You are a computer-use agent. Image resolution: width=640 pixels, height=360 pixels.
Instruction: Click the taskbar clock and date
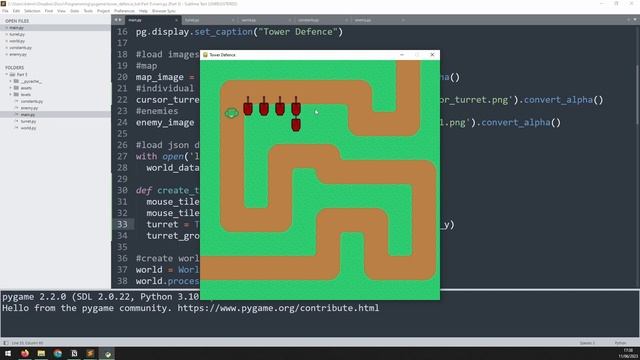click(x=628, y=353)
